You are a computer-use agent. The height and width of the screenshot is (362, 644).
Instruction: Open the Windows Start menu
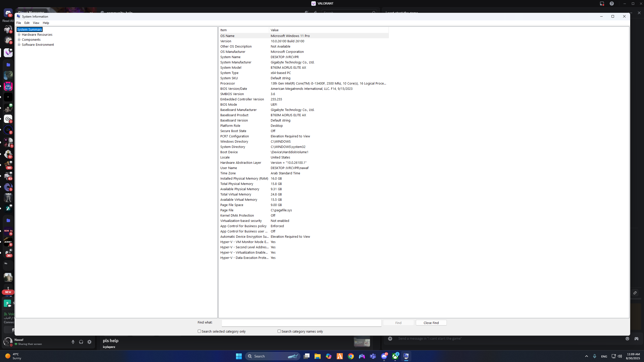(239, 356)
